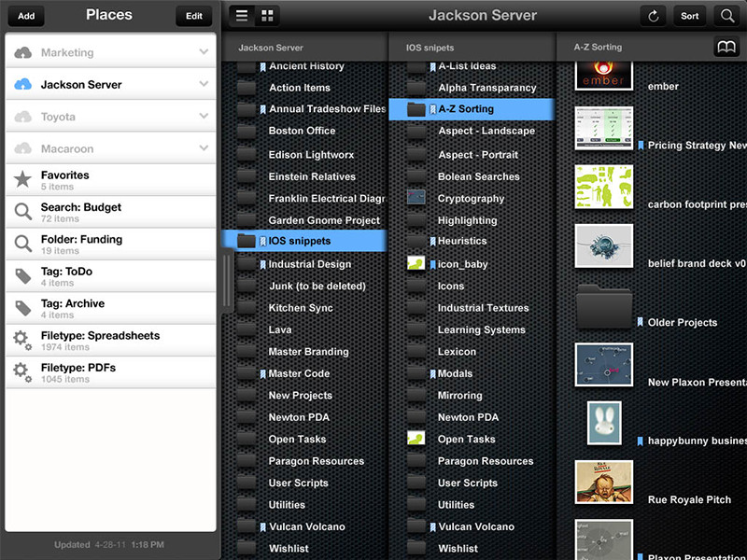Click the sidebar divider drag handle
Screen dimensions: 747x560
point(223,280)
